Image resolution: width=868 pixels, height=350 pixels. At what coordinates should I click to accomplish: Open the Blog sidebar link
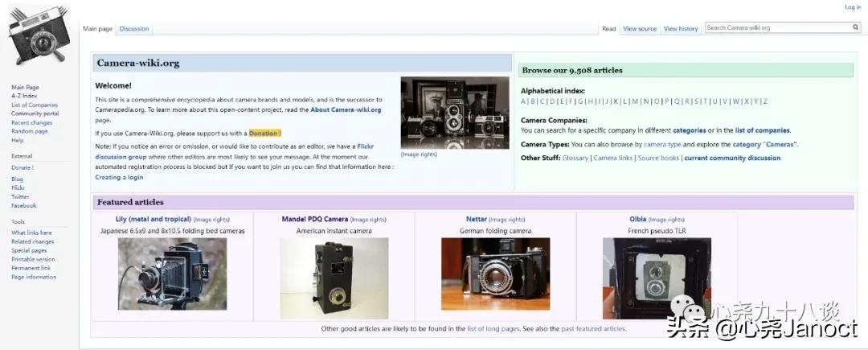click(17, 179)
